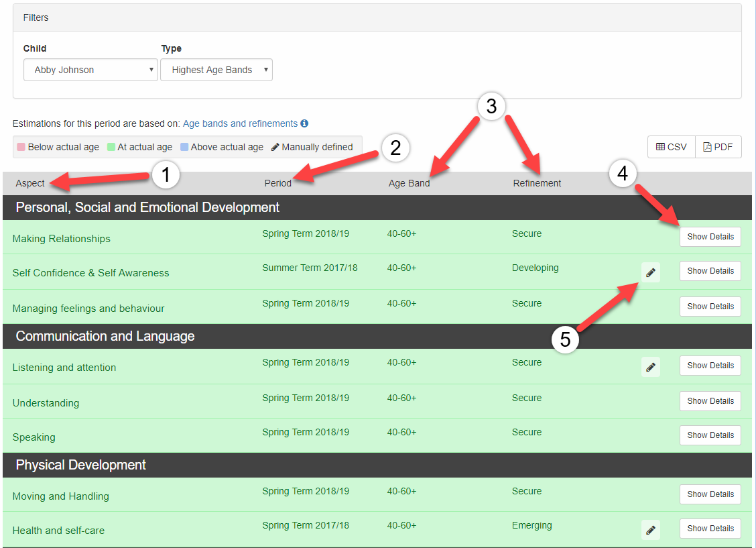
Task: Click the pencil icon for Listening and attention
Action: click(x=650, y=366)
